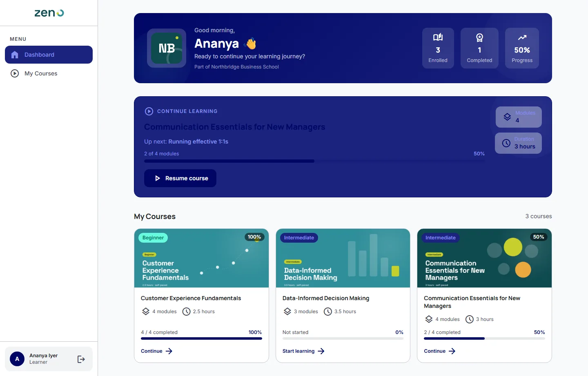Screen dimensions: 588x376
Task: Click 'Part of Northbridge Business School' text
Action: pos(236,67)
